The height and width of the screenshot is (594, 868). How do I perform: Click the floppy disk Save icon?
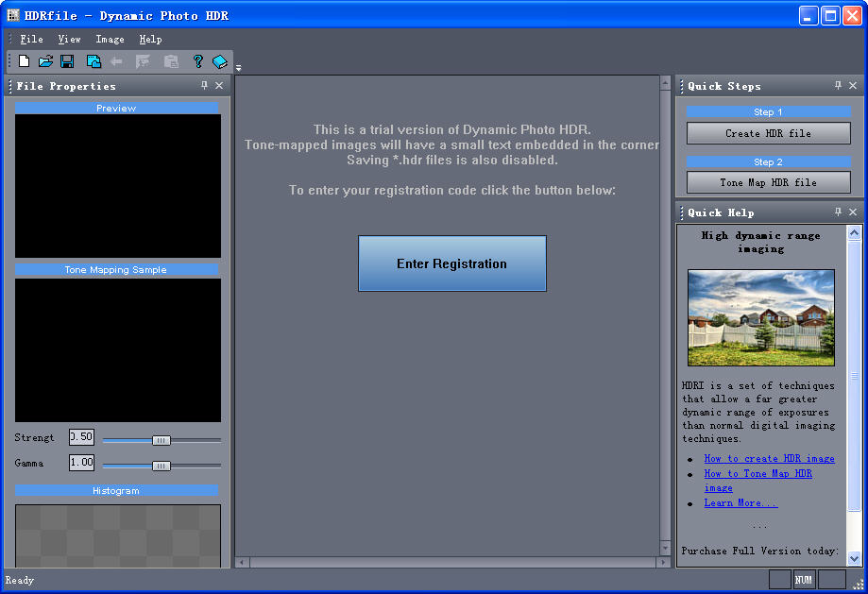(x=68, y=60)
